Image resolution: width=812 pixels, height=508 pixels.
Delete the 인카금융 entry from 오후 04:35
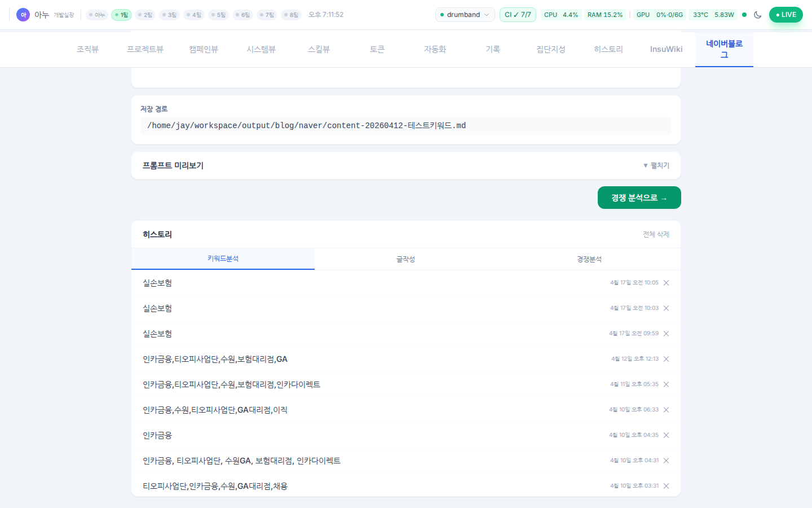(666, 435)
